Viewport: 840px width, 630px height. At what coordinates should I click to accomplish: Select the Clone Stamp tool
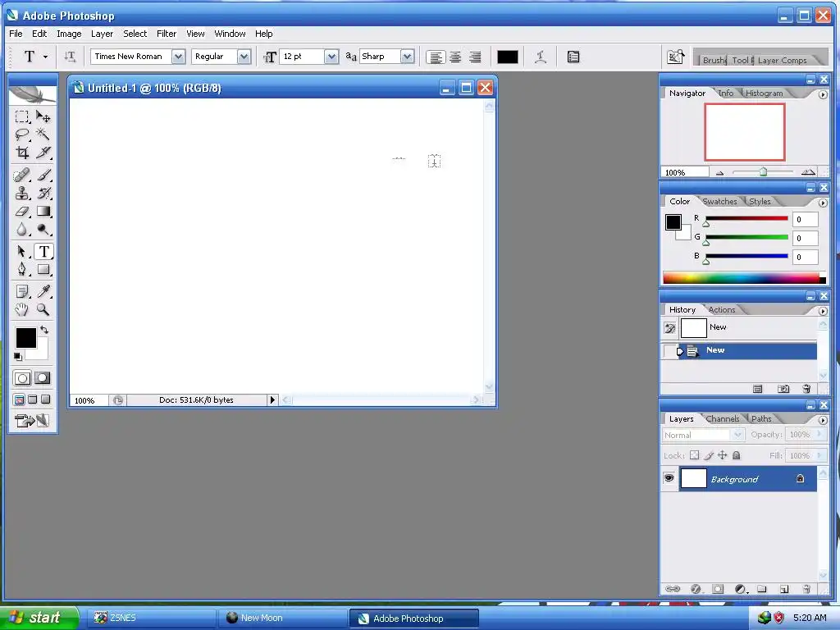pyautogui.click(x=22, y=193)
